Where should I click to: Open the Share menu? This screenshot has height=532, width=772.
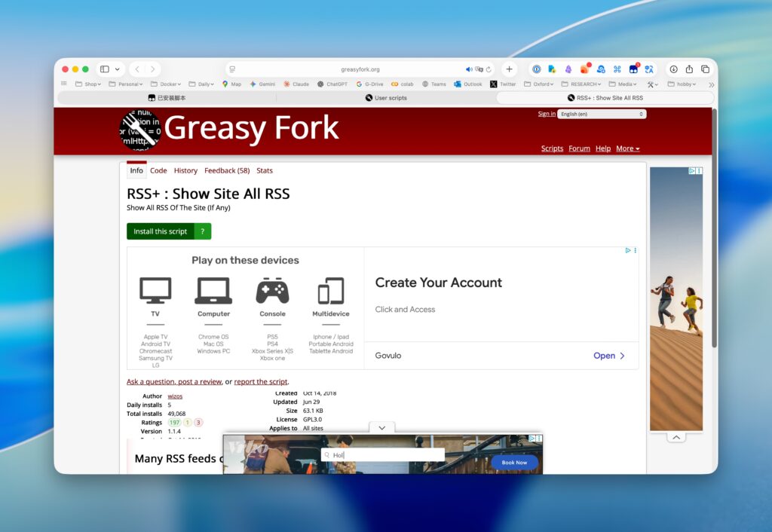(689, 69)
